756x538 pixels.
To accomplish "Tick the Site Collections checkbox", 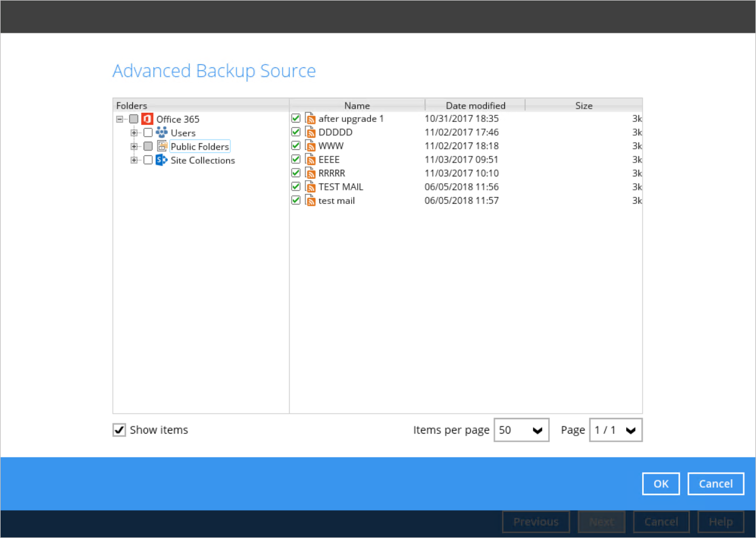I will pyautogui.click(x=148, y=160).
